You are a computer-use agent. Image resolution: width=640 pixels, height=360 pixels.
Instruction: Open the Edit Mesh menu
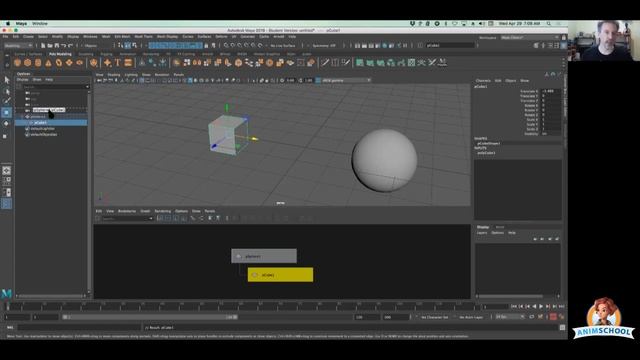pos(122,37)
